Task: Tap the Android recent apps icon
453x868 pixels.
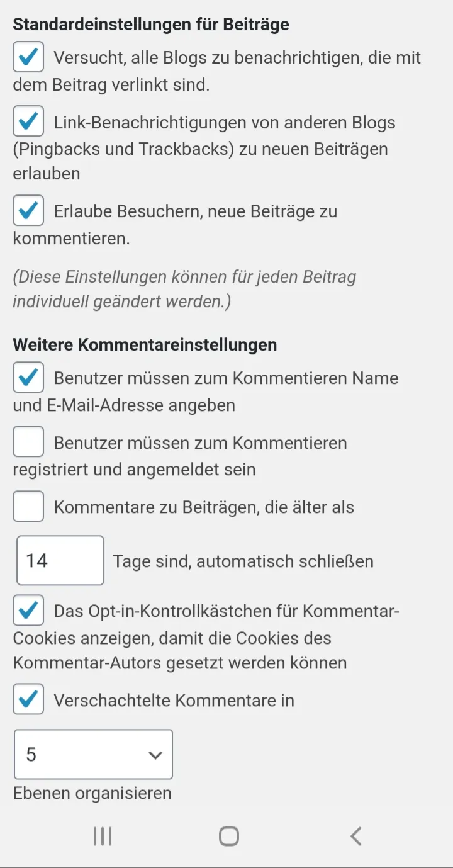Action: tap(103, 836)
